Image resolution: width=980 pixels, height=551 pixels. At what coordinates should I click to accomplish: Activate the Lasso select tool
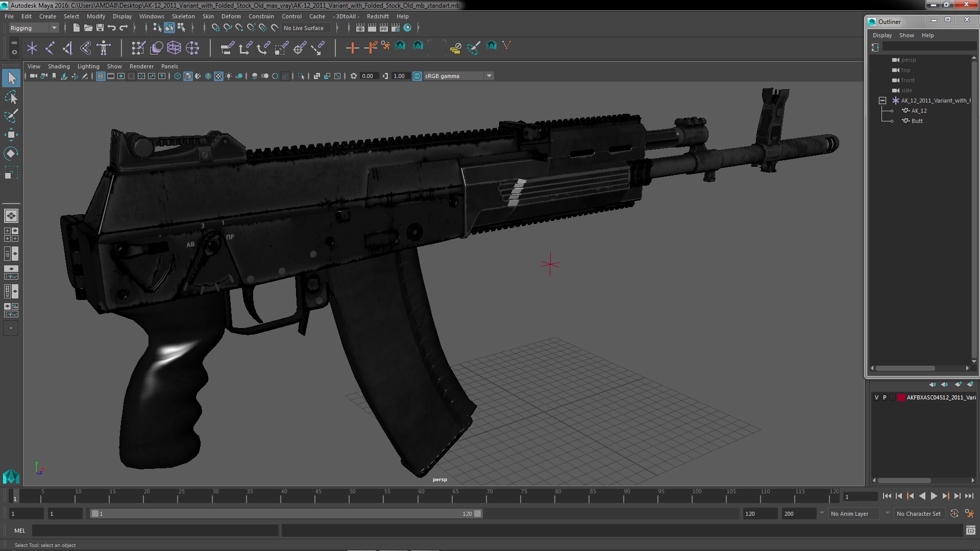(11, 97)
